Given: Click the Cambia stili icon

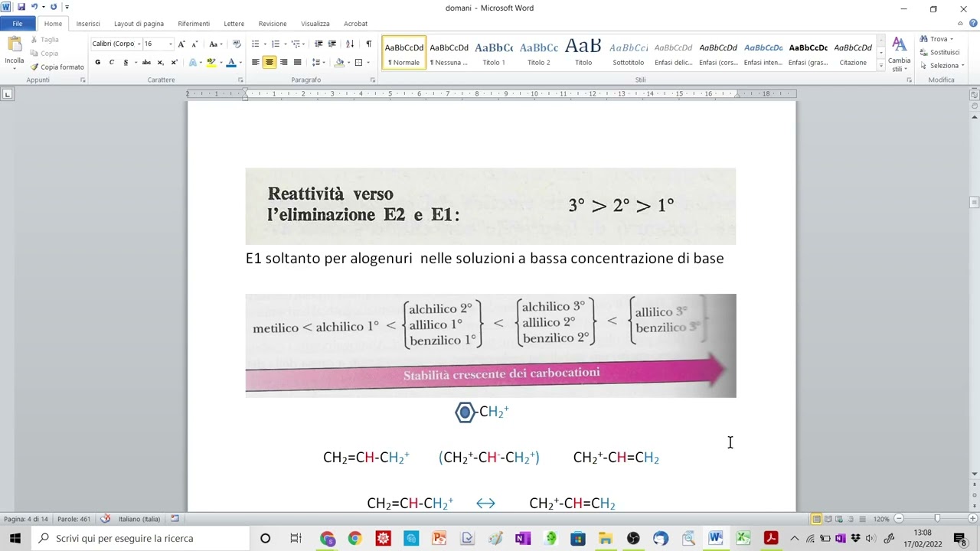Looking at the screenshot, I should click(x=899, y=54).
